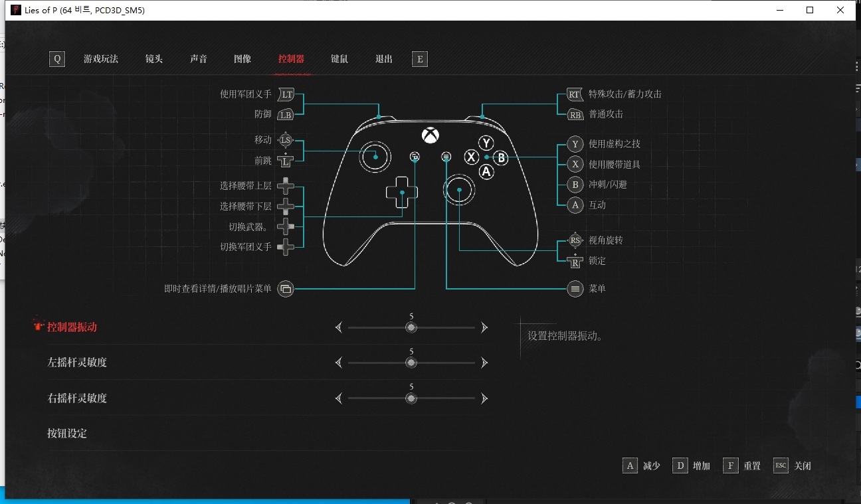The width and height of the screenshot is (861, 504).
Task: Click the RS camera rotate icon
Action: point(575,240)
